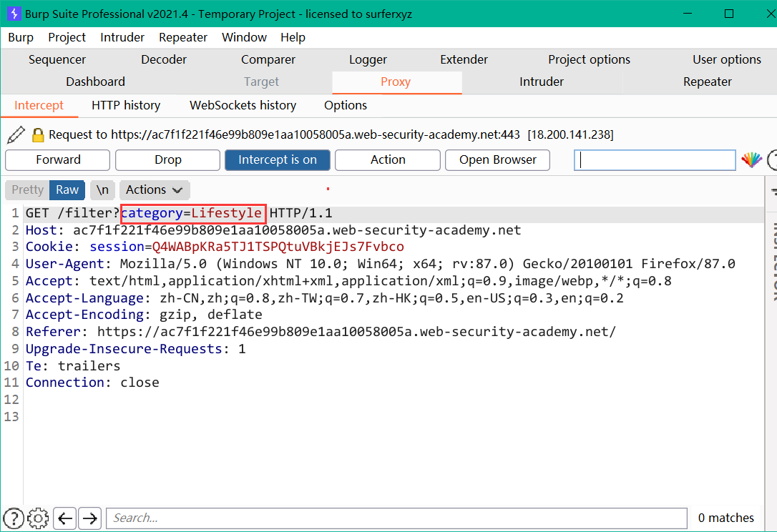Switch to the Comparer tab
The width and height of the screenshot is (777, 532).
[268, 59]
